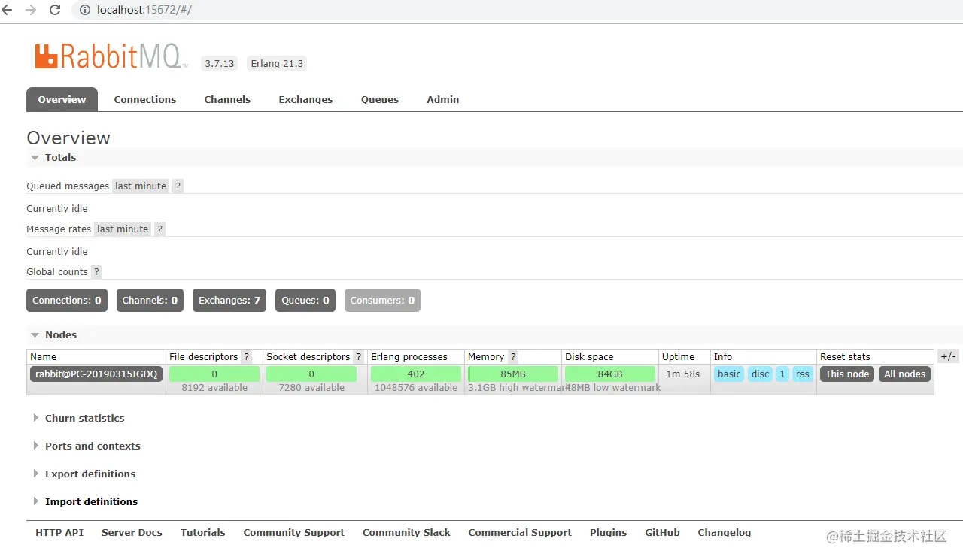
Task: Open the Community Slack footer link
Action: click(406, 533)
